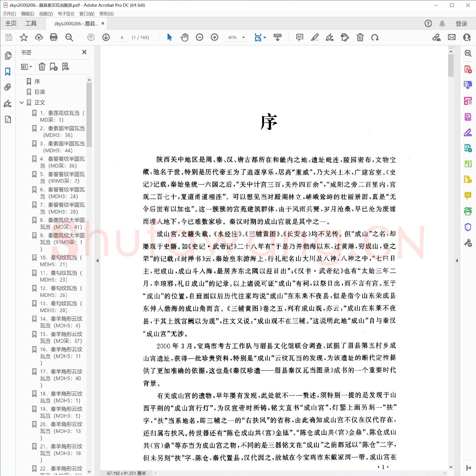Image resolution: width=476 pixels, height=476 pixels.
Task: Click the 登录 sign-in button
Action: pyautogui.click(x=461, y=23)
